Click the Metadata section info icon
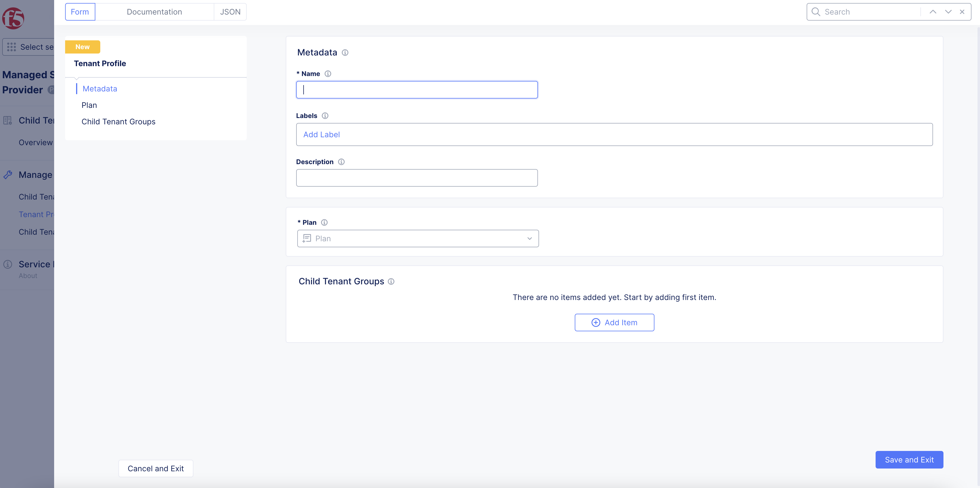The width and height of the screenshot is (980, 488). pyautogui.click(x=345, y=52)
